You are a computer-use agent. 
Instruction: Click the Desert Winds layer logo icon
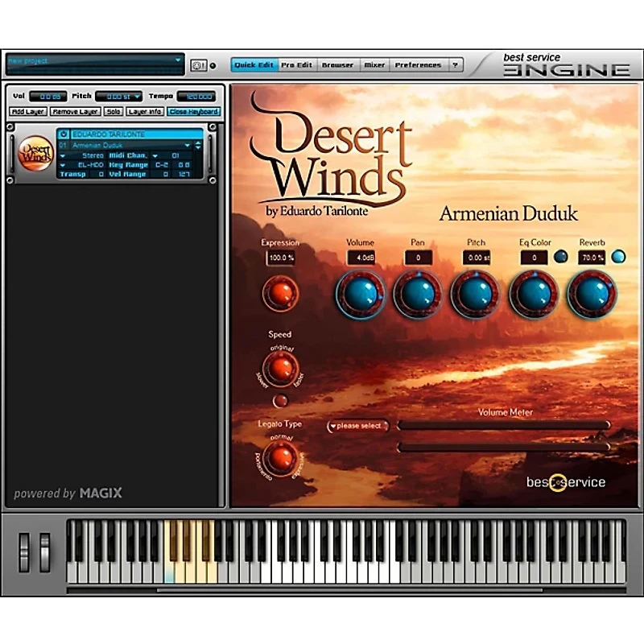(x=36, y=153)
